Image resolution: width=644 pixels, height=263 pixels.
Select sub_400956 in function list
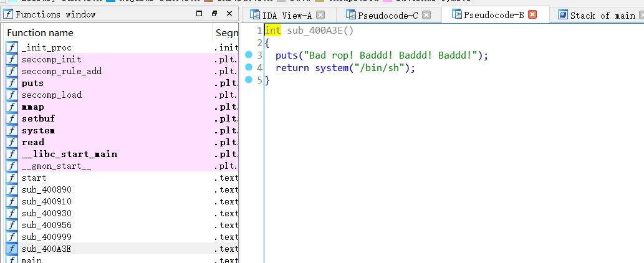[x=122, y=225]
